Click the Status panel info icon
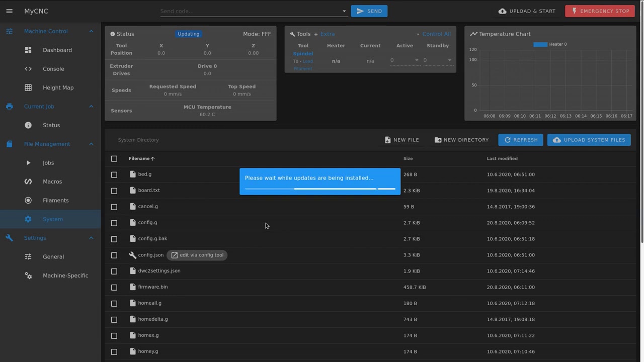The image size is (644, 362). click(x=113, y=34)
